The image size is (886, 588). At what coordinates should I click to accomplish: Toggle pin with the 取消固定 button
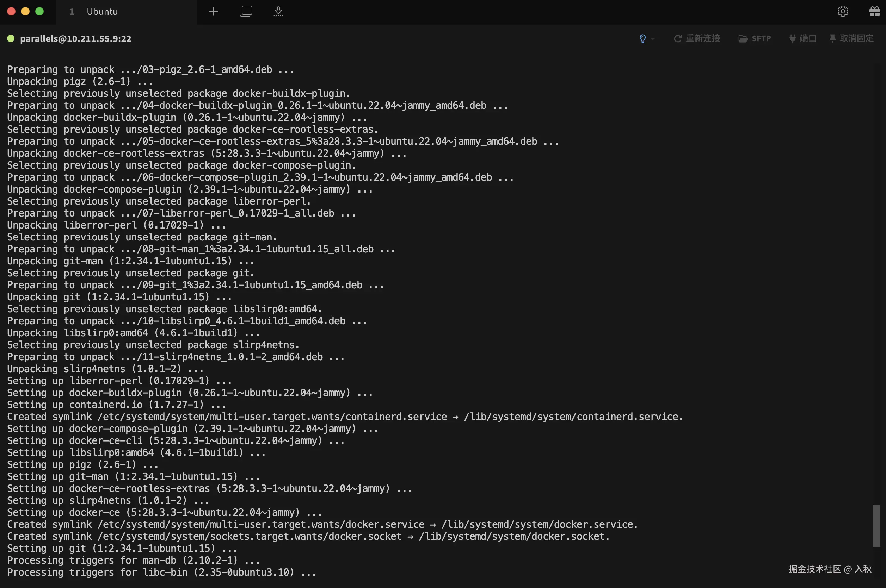851,39
